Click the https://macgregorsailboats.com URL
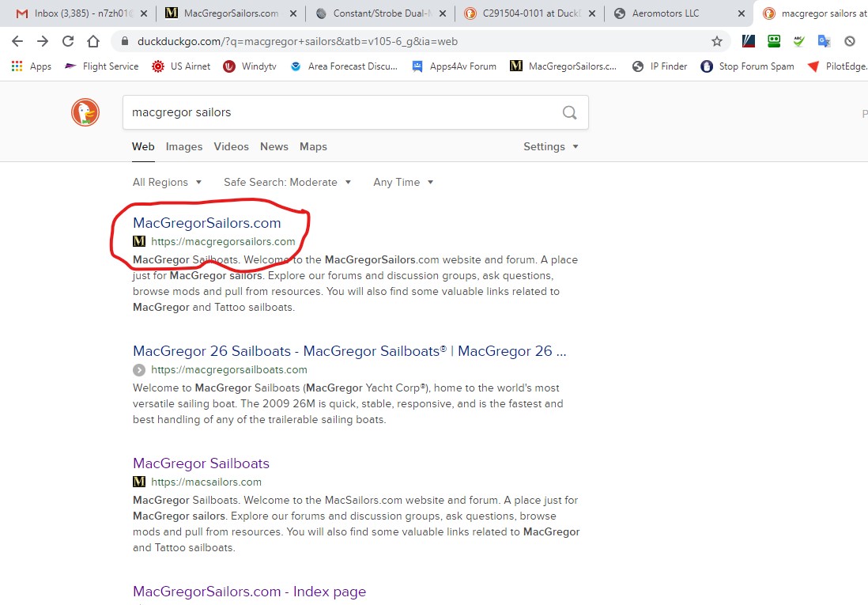The height and width of the screenshot is (605, 868). click(x=229, y=369)
